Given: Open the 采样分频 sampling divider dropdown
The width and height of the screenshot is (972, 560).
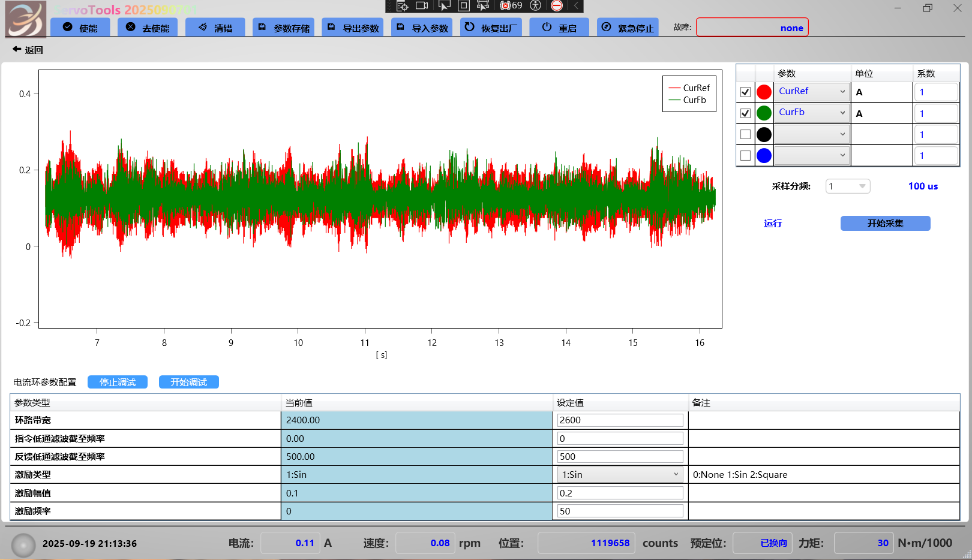Looking at the screenshot, I should (x=848, y=186).
